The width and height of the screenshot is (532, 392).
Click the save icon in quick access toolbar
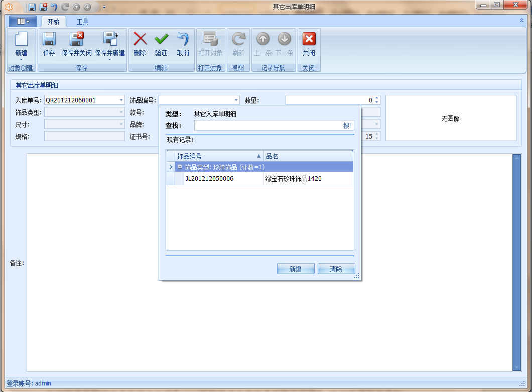(32, 7)
